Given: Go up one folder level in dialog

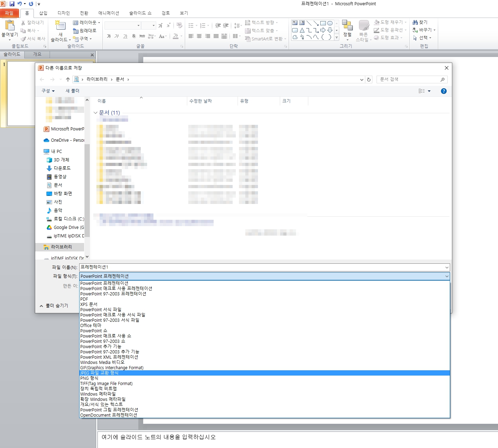Looking at the screenshot, I should coord(68,79).
